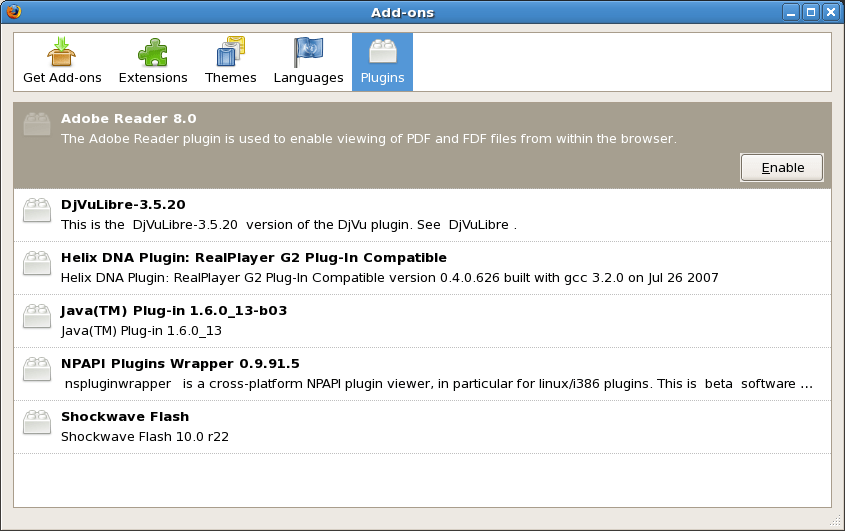Click Helix description built with gcc 3.2.0

click(390, 278)
